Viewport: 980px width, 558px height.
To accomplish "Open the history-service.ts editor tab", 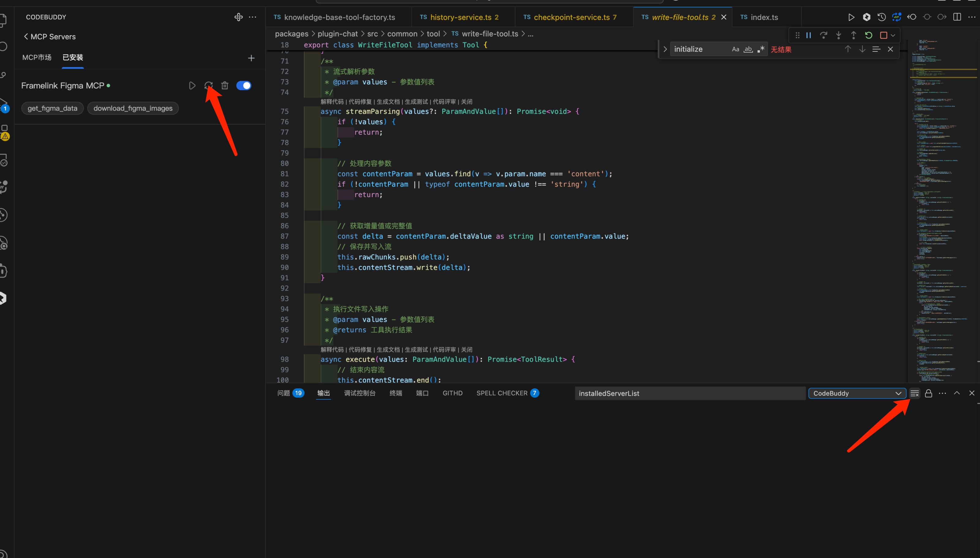I will (460, 17).
